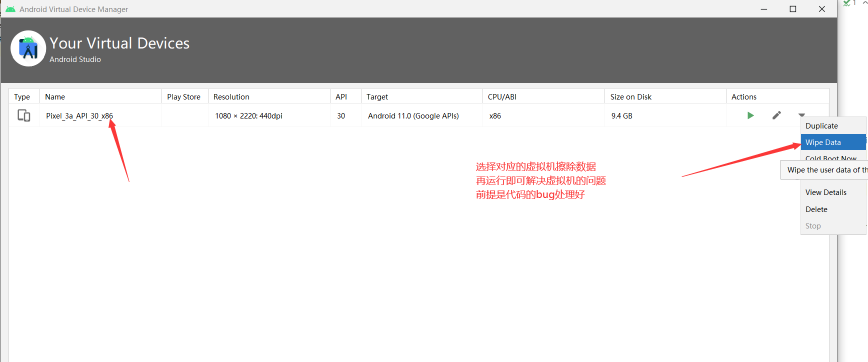This screenshot has width=868, height=362.
Task: Click the Android Studio logo in header
Action: [x=28, y=48]
